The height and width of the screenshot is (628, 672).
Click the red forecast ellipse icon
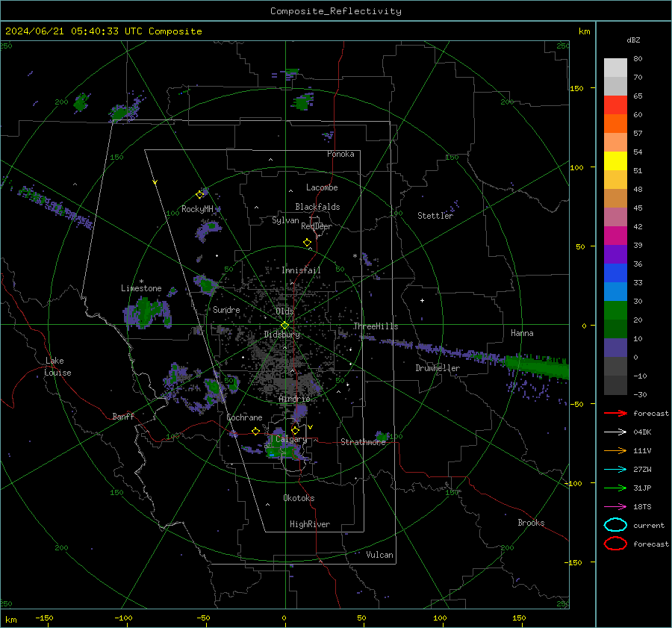(x=615, y=544)
